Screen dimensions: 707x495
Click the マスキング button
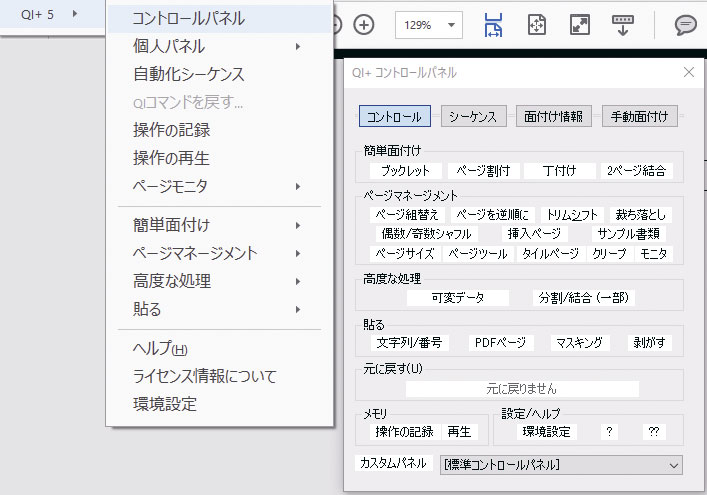(x=579, y=343)
